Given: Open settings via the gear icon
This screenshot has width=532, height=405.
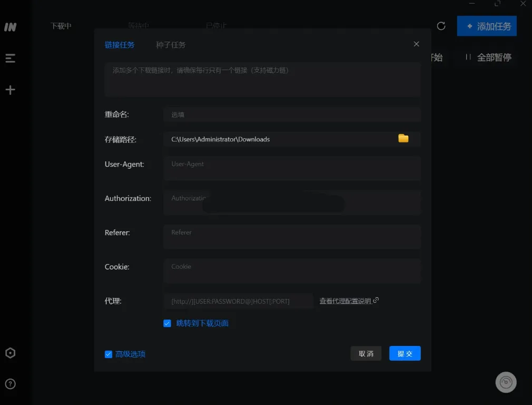Looking at the screenshot, I should (x=10, y=353).
